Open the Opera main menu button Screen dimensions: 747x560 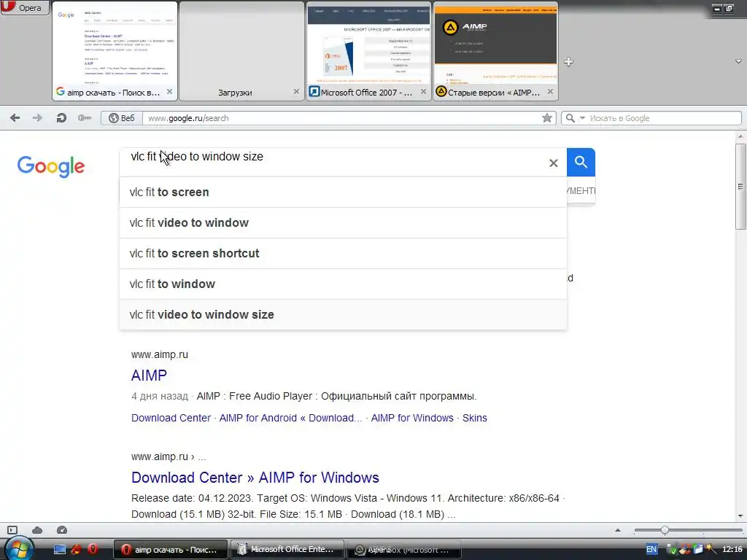(x=25, y=7)
